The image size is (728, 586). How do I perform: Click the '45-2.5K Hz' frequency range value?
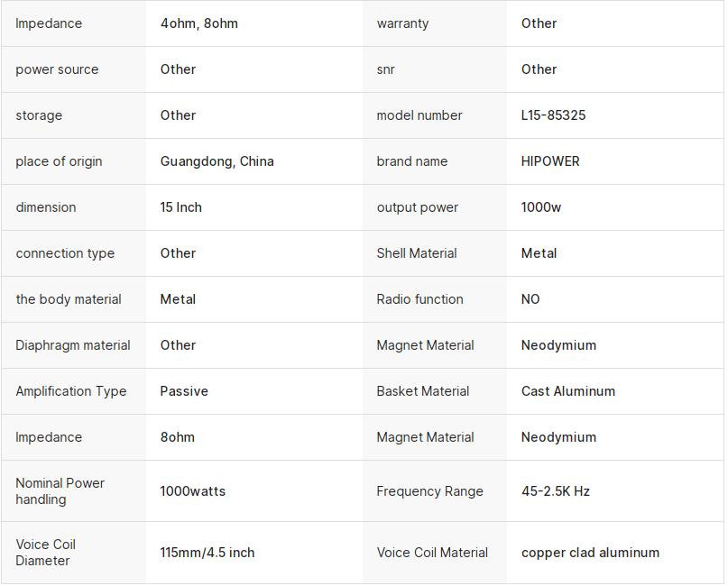pyautogui.click(x=556, y=490)
